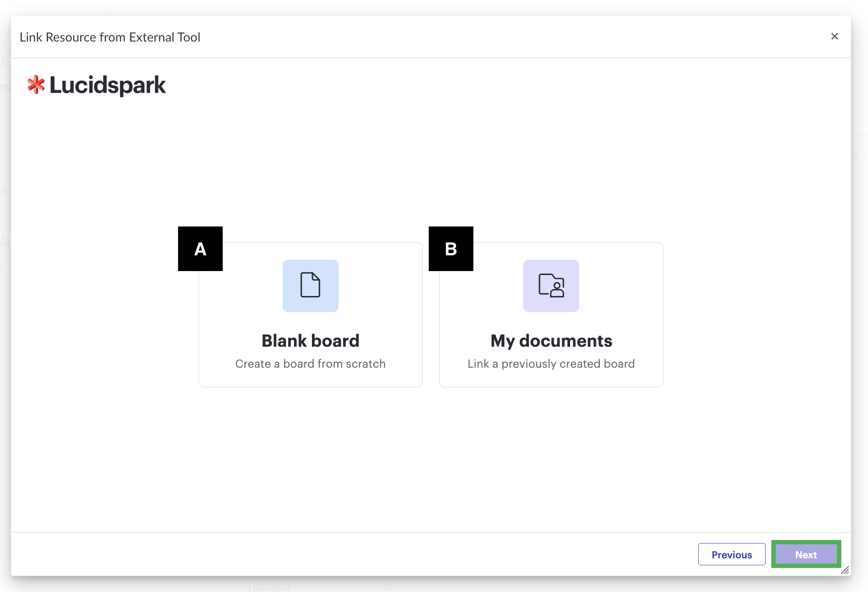This screenshot has width=868, height=592.
Task: Click 'Link a previously created board' text
Action: point(551,364)
